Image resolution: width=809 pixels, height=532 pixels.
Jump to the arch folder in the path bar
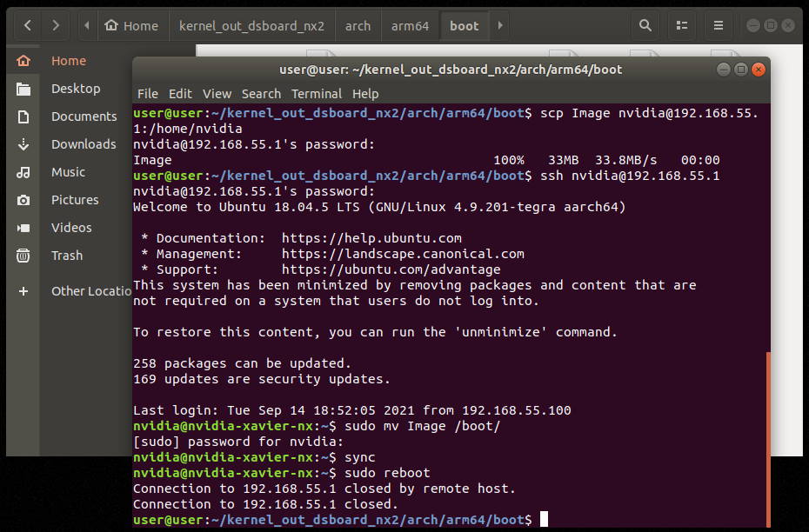pos(358,26)
